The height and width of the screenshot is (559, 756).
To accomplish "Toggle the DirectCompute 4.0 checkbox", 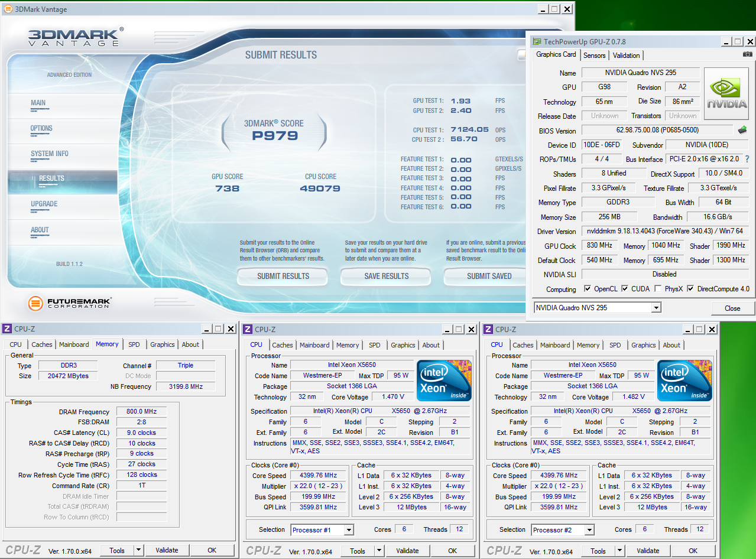I will click(690, 289).
